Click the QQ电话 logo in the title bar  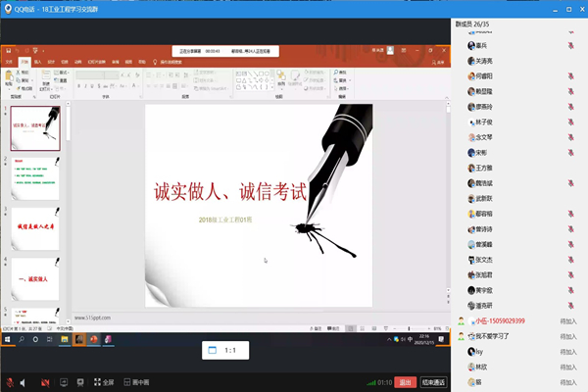8,6
